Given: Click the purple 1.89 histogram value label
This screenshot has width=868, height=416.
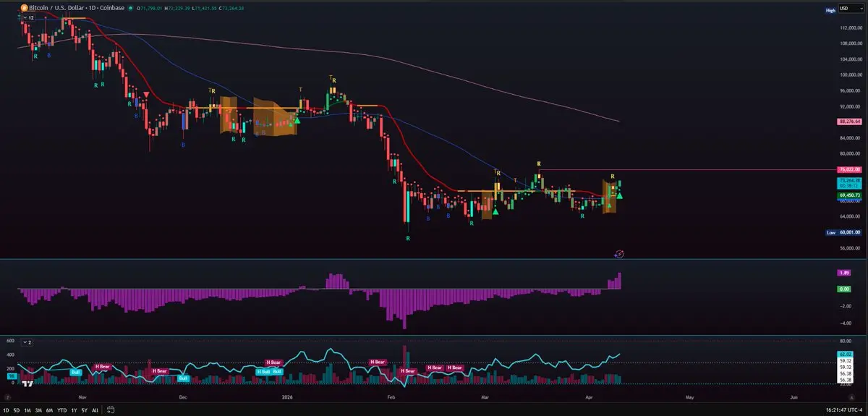Looking at the screenshot, I should pos(843,272).
